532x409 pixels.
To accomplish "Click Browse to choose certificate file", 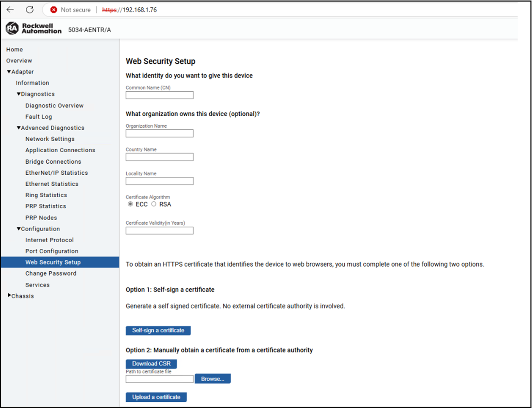I will pos(213,379).
